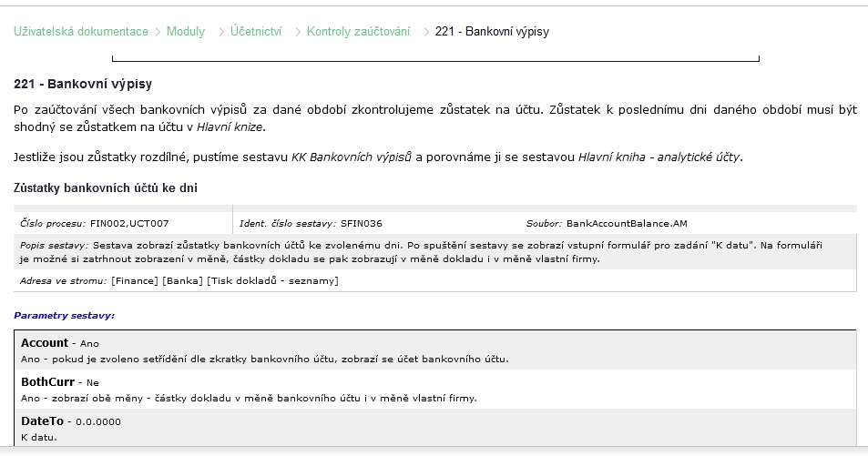
Task: Click the file name 'BankAccountBalance.AM'
Action: pyautogui.click(x=627, y=224)
